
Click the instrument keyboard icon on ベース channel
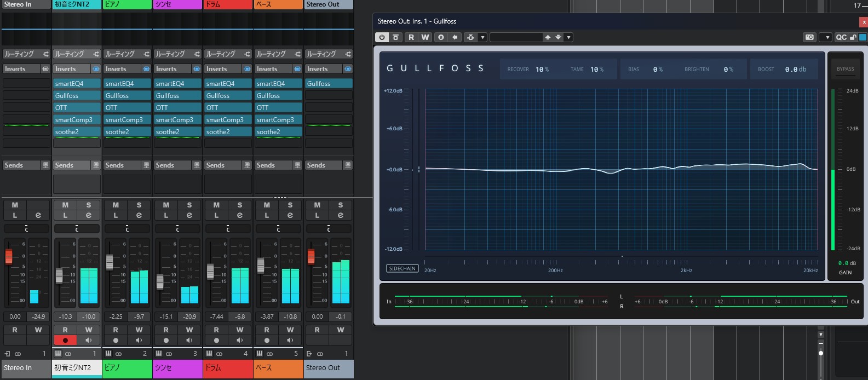click(260, 354)
